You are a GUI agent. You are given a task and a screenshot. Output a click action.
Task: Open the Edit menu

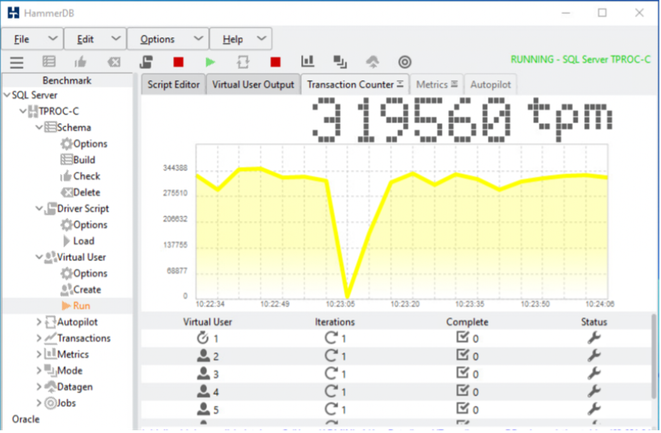pyautogui.click(x=95, y=39)
